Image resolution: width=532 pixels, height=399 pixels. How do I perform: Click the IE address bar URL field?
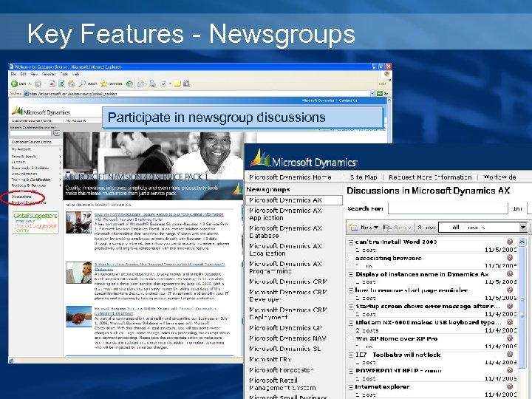pyautogui.click(x=200, y=94)
